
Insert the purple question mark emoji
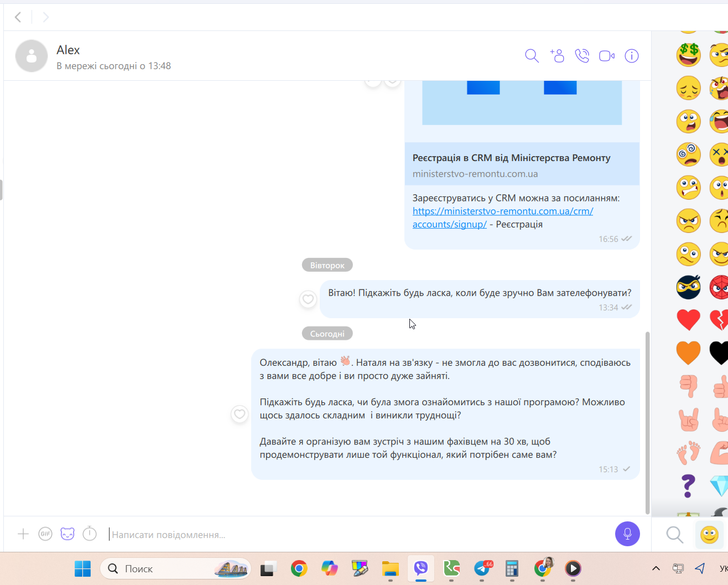688,486
